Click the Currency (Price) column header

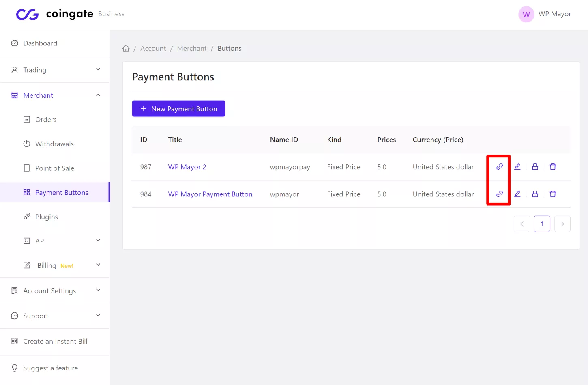tap(438, 140)
